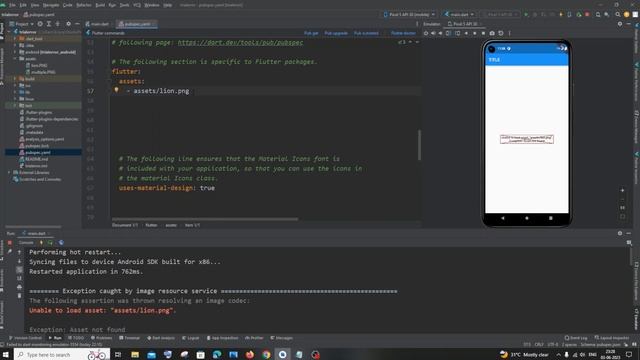Select lion.PNG file in assets folder

click(x=37, y=65)
